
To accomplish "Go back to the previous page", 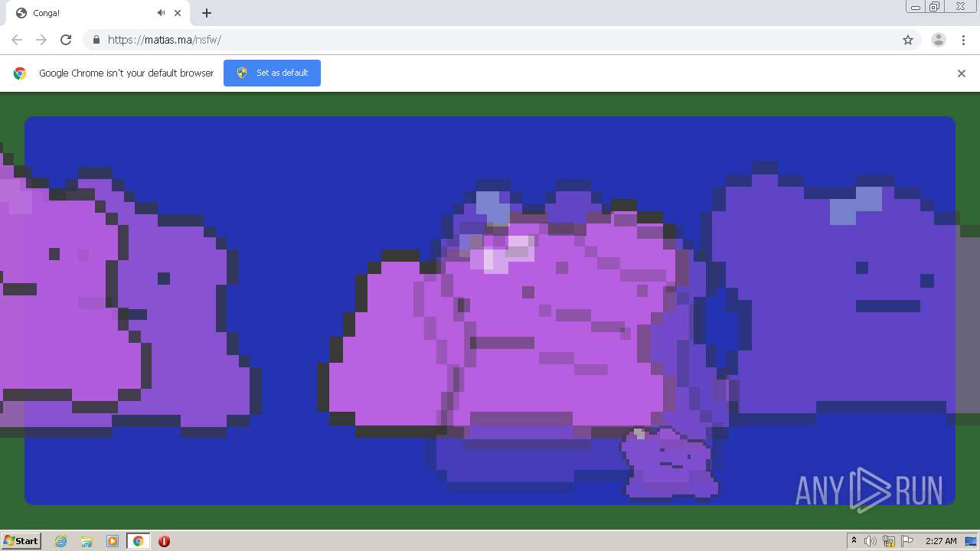I will tap(17, 40).
